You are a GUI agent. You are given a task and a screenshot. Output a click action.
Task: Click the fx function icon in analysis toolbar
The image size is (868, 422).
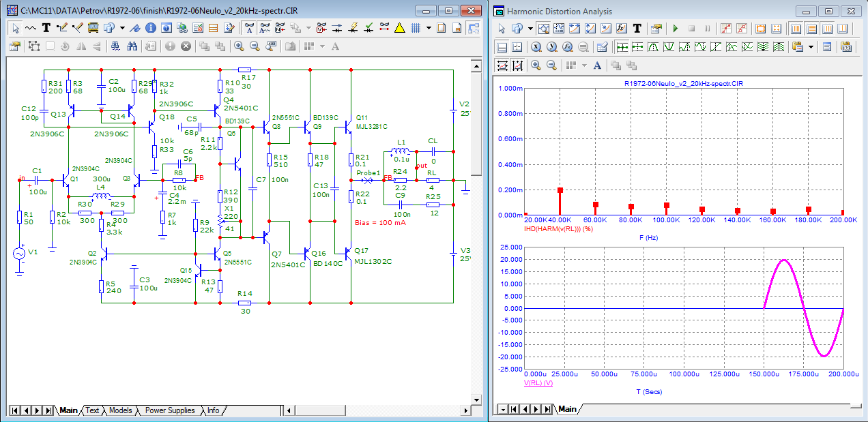[622, 29]
